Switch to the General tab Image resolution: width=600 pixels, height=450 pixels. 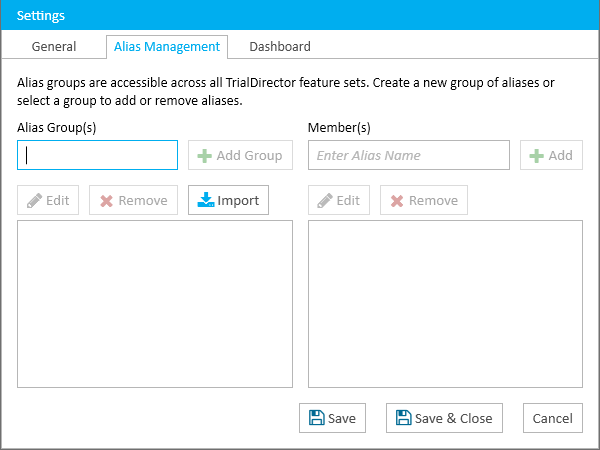tap(54, 47)
